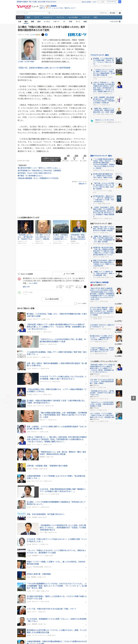Play the first ranked video 中国便は7割以上減少
Screen dimensions: 138x644
coord(119,229)
